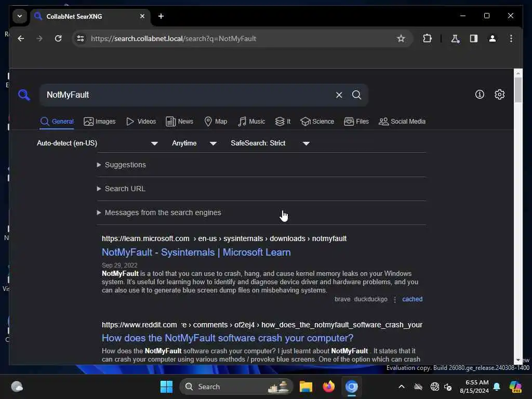The height and width of the screenshot is (399, 532).
Task: Switch to the Social Media category tab
Action: pos(402,122)
